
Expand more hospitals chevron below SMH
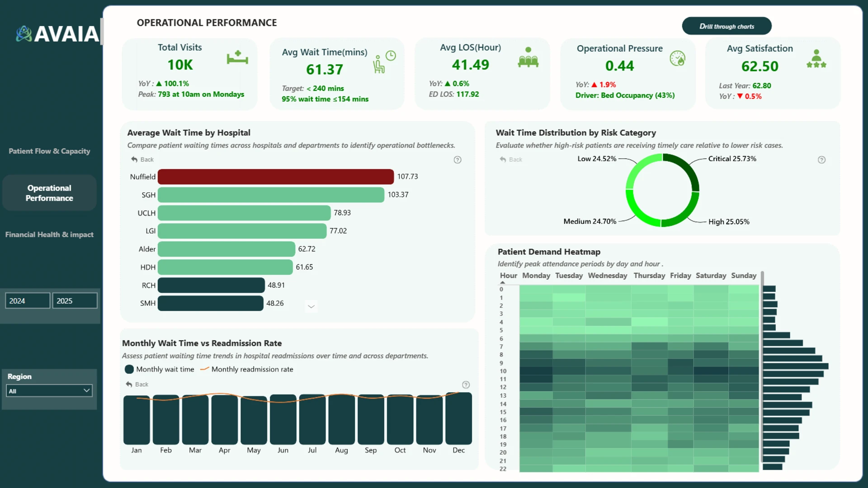311,306
